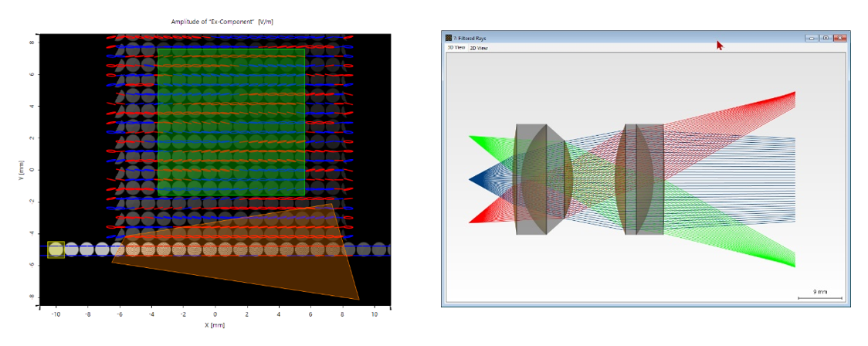This screenshot has width=868, height=346.
Task: Maximize the Filtered Rays window
Action: tap(825, 37)
